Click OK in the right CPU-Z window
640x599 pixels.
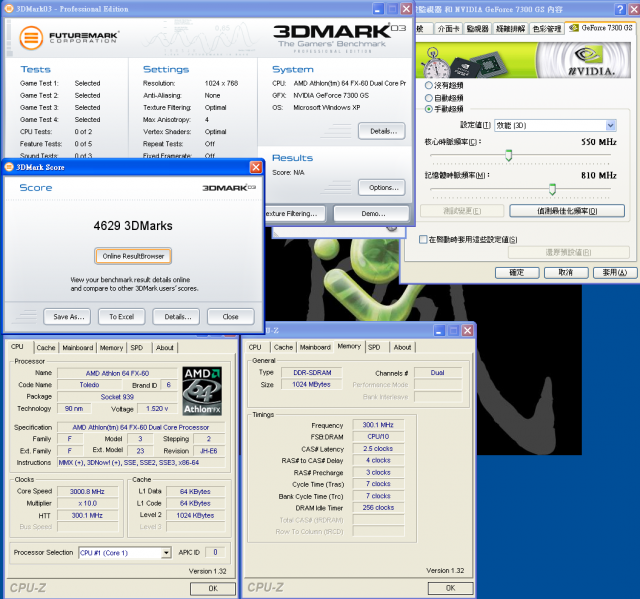click(x=451, y=588)
